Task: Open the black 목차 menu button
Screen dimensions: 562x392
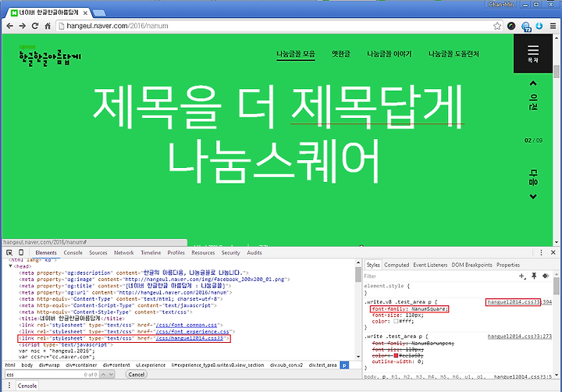Action: (533, 54)
